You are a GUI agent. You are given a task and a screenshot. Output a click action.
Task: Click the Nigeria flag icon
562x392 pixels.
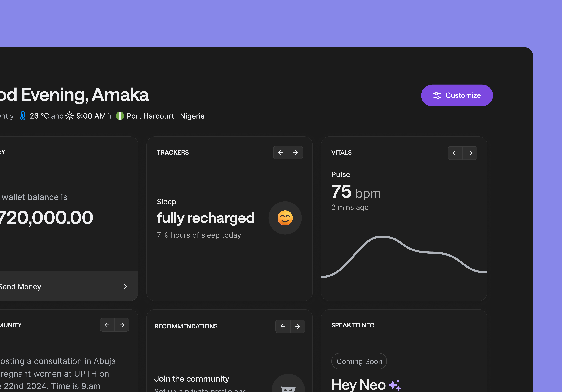(120, 116)
